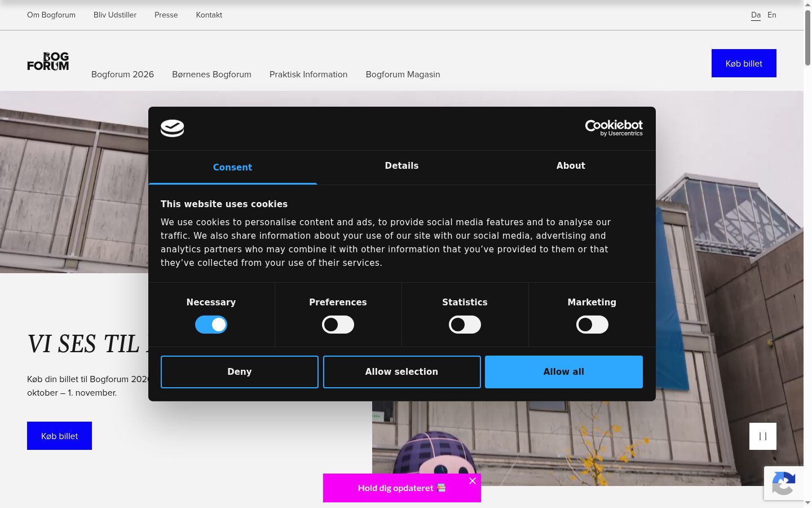Open the Cookiebot by Usercentrics logo link
812x508 pixels.
tap(614, 128)
